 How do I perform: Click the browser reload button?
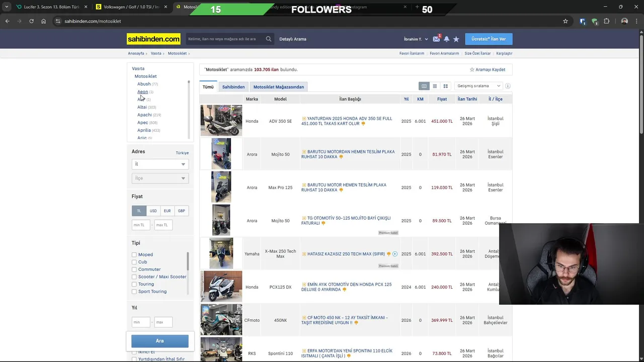pyautogui.click(x=31, y=21)
